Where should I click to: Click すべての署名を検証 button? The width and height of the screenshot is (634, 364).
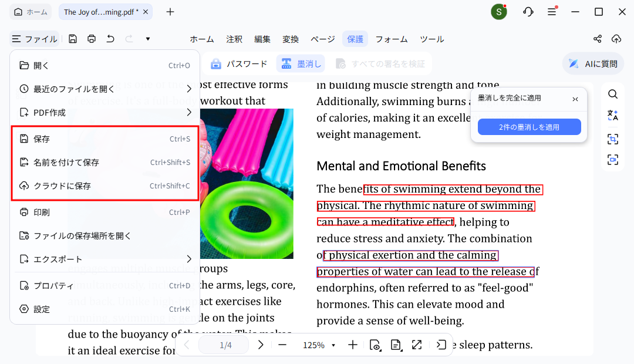coord(380,64)
